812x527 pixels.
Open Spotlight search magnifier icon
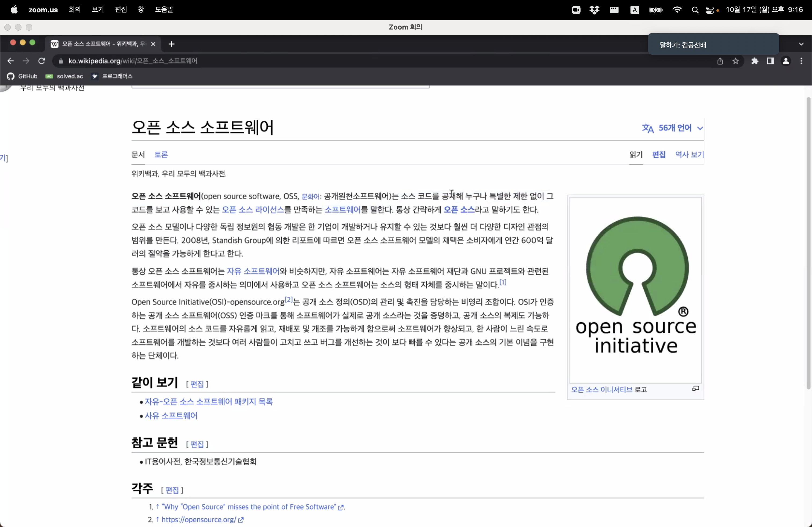point(695,10)
